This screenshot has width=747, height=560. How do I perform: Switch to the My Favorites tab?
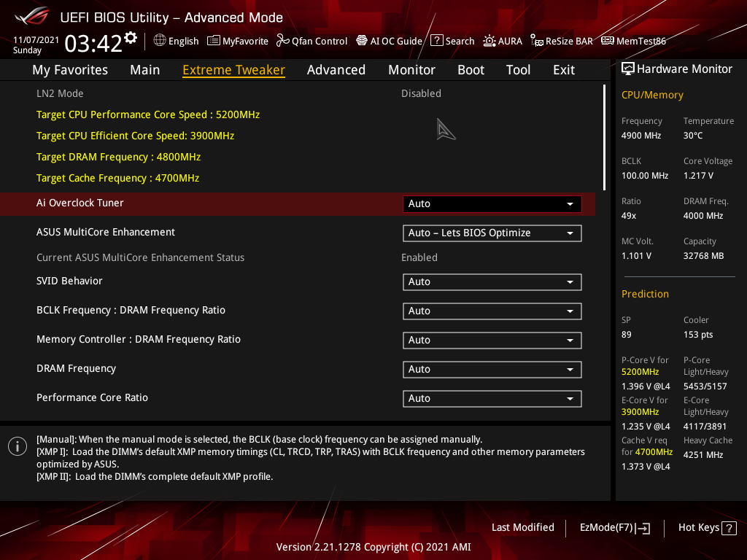pyautogui.click(x=70, y=70)
